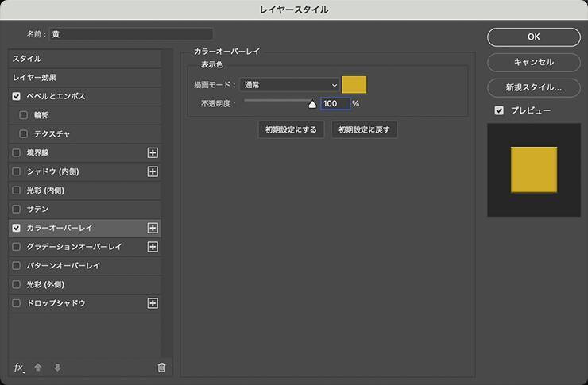Click the plus icon beside シャドウ (内側)

click(153, 171)
